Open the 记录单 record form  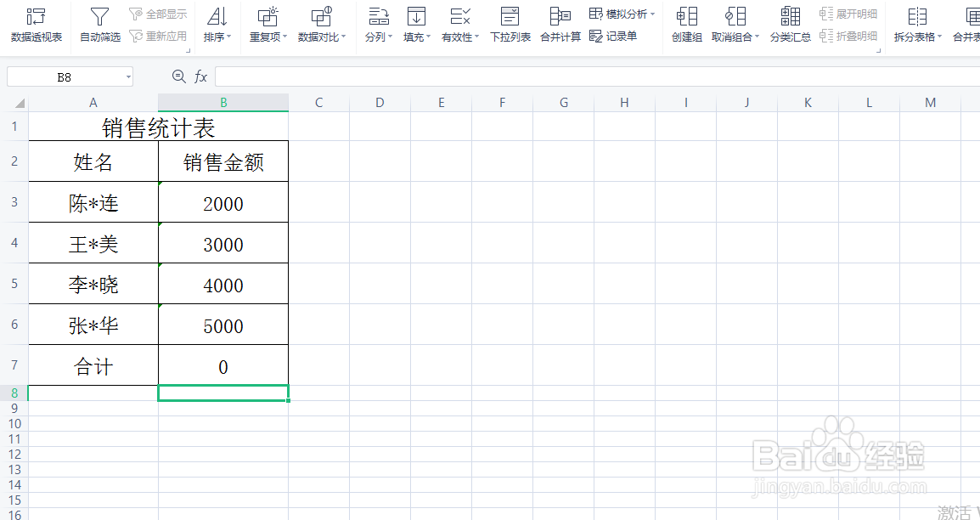(x=613, y=37)
